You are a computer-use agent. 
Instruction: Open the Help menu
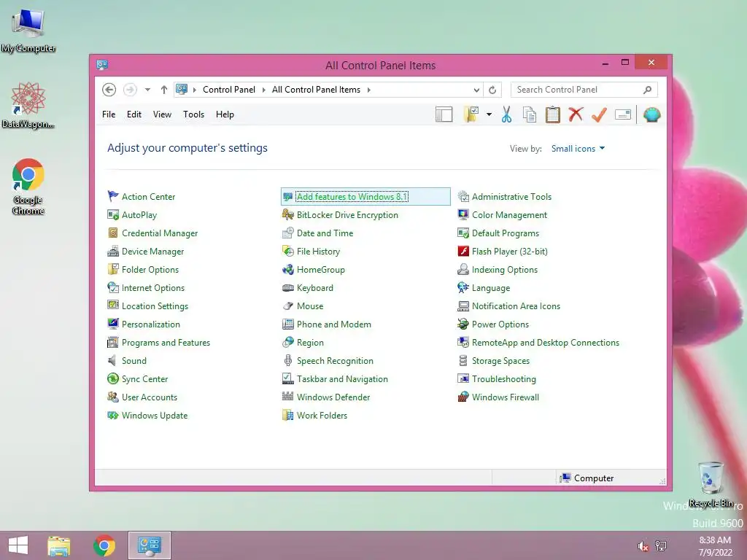tap(225, 114)
